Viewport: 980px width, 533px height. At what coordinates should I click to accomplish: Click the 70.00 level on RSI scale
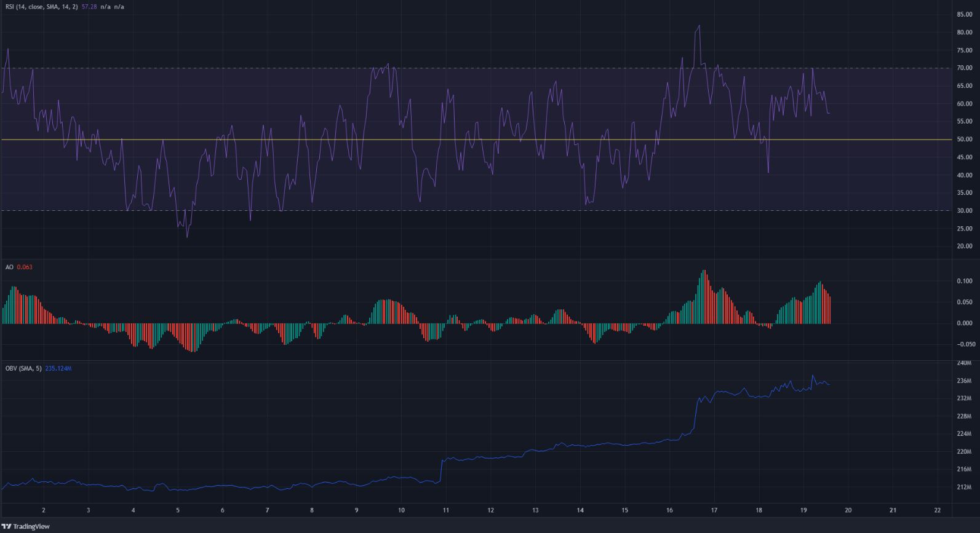click(964, 68)
